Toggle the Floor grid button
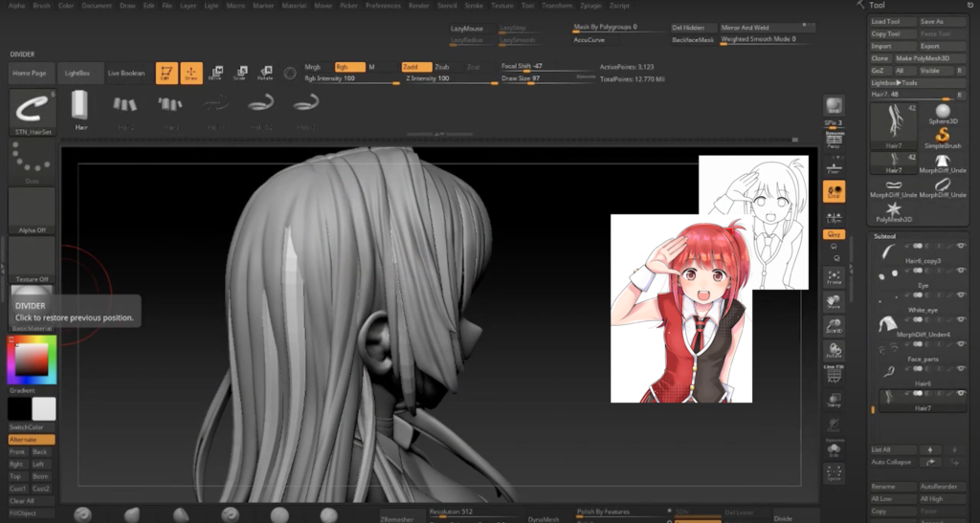Viewport: 980px width, 523px height. coord(834,164)
